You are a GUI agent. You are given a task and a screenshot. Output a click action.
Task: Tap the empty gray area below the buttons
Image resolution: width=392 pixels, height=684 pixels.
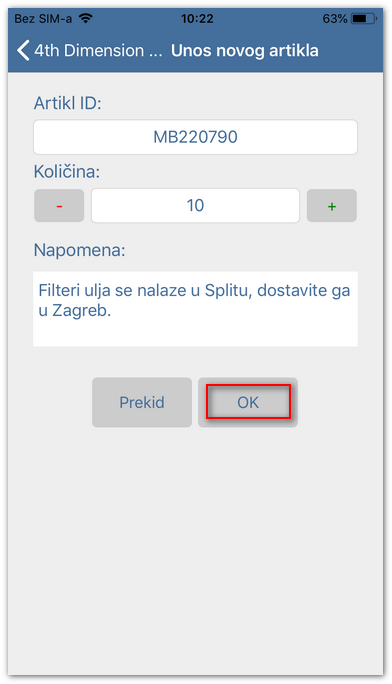195,545
